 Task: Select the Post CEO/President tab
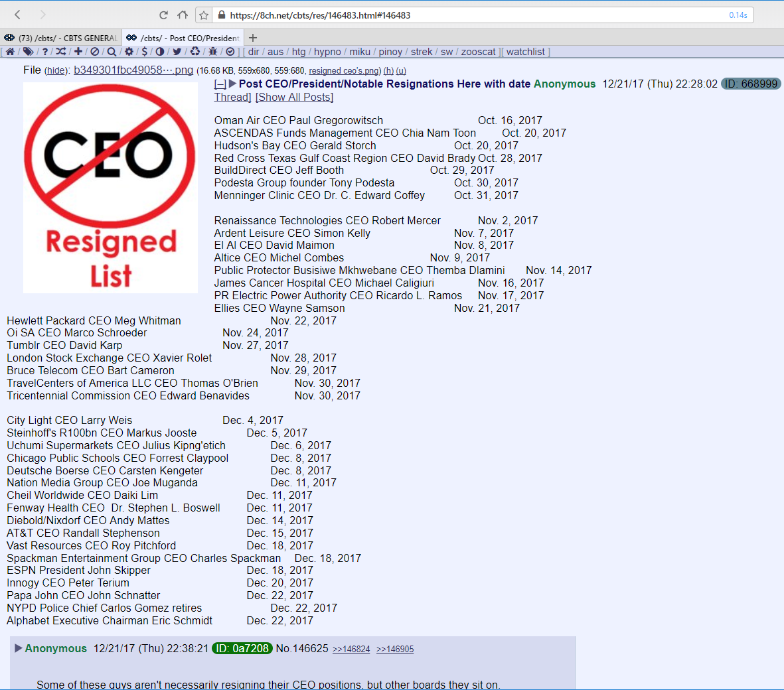(x=183, y=38)
